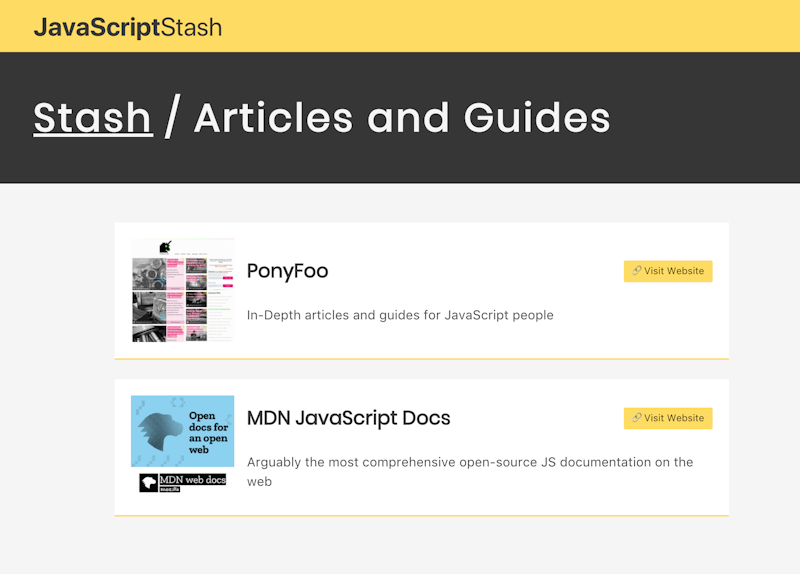800x574 pixels.
Task: Visit Website button for PonyFoo
Action: 668,271
